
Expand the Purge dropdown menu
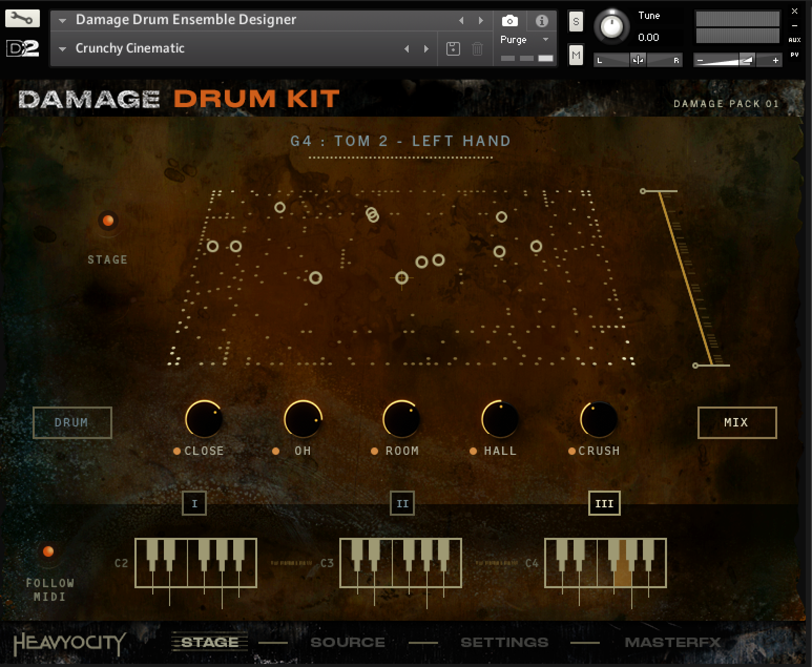pos(545,40)
